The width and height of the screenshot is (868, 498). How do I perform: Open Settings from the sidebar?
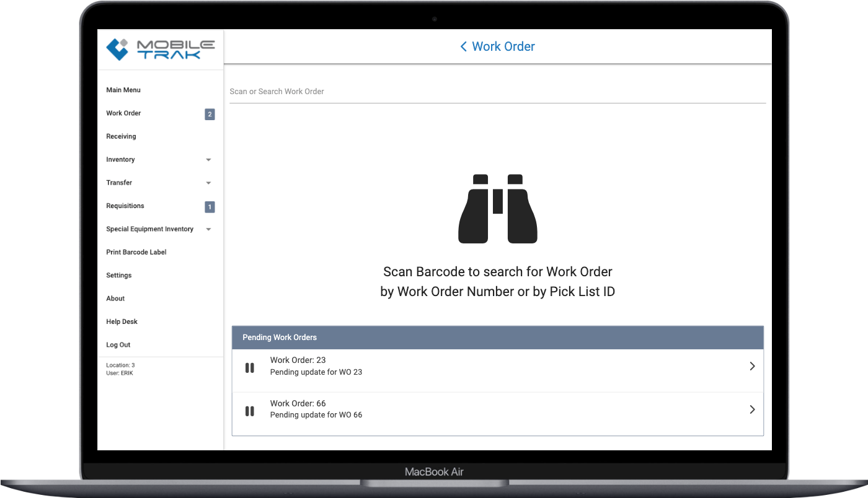[x=118, y=275]
